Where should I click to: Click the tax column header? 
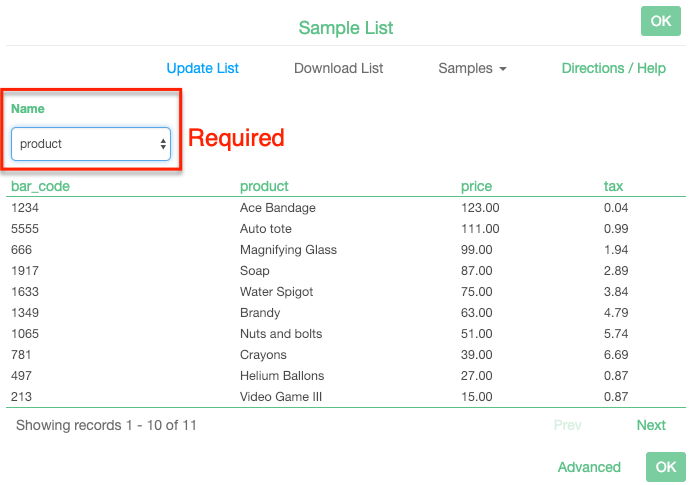[x=614, y=186]
